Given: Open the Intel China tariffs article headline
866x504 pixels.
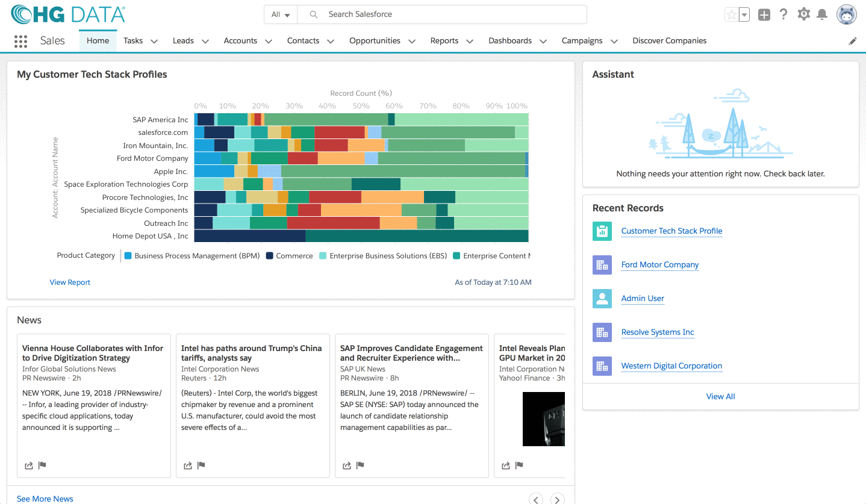Looking at the screenshot, I should click(252, 353).
